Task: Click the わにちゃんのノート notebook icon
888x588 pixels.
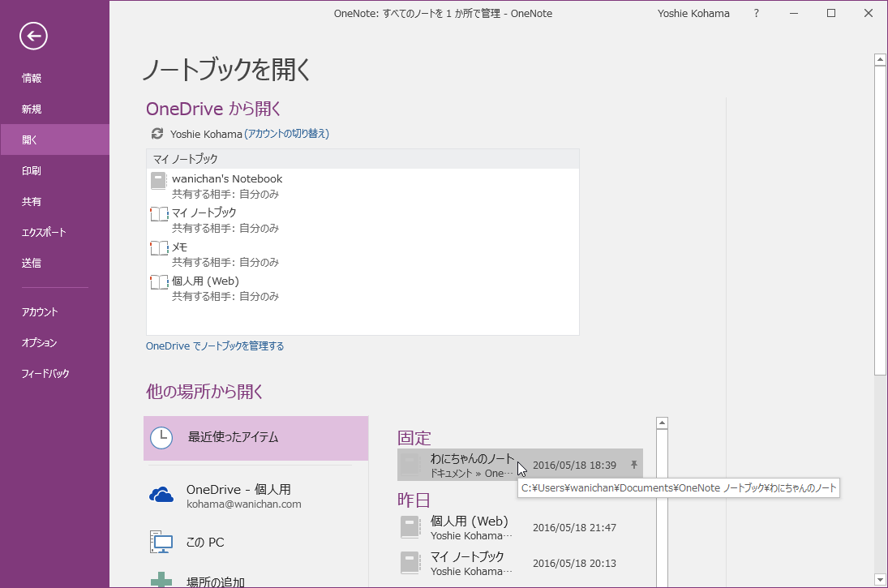Action: pos(410,464)
